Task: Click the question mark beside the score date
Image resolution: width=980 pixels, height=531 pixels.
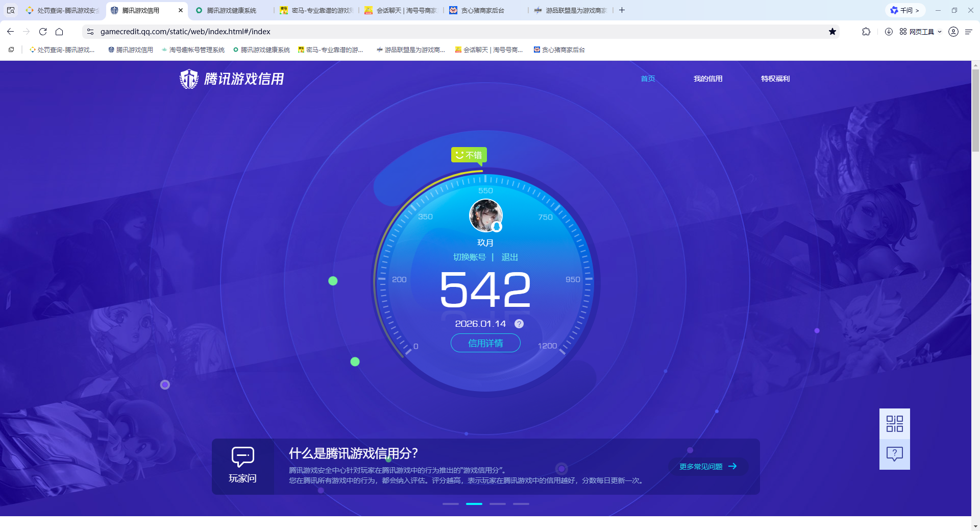Action: click(519, 323)
